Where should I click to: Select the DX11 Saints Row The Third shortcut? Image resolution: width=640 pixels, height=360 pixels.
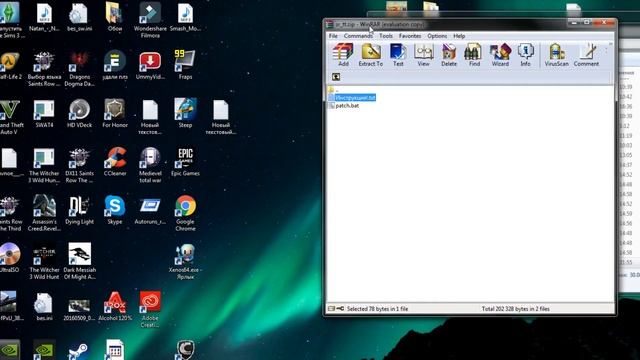(x=80, y=165)
